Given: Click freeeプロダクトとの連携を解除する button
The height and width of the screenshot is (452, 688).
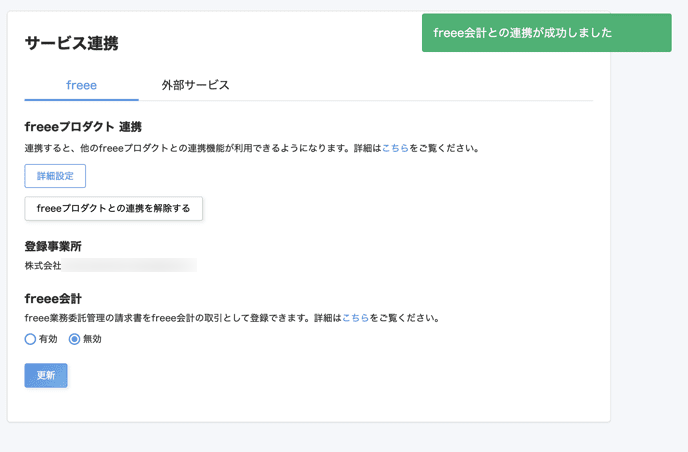Looking at the screenshot, I should click(114, 208).
